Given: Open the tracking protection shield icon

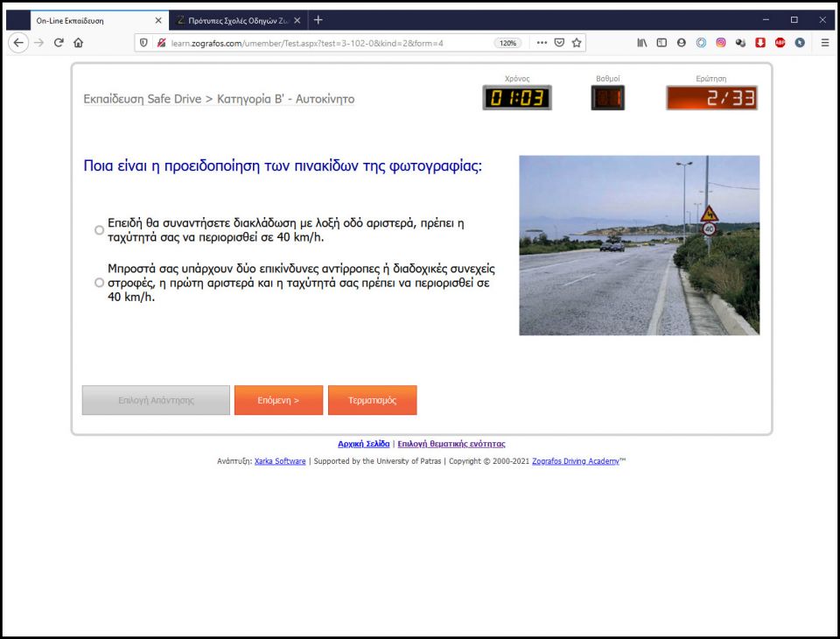Looking at the screenshot, I should 144,43.
